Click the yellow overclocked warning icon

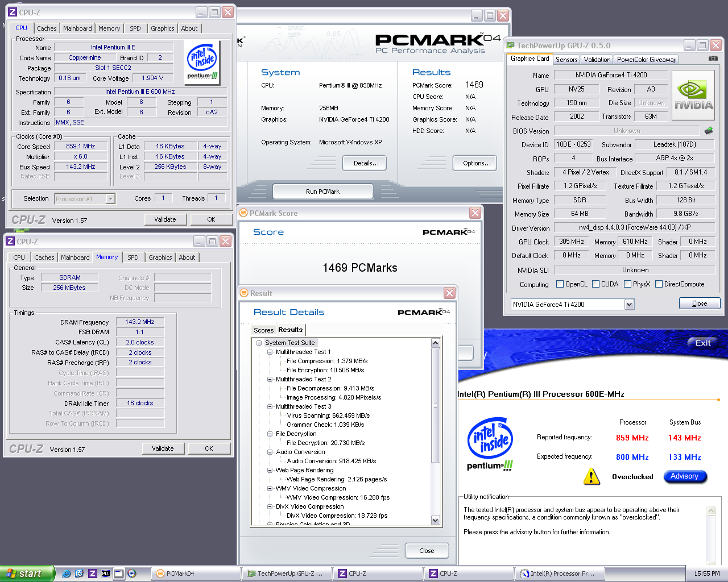point(591,477)
